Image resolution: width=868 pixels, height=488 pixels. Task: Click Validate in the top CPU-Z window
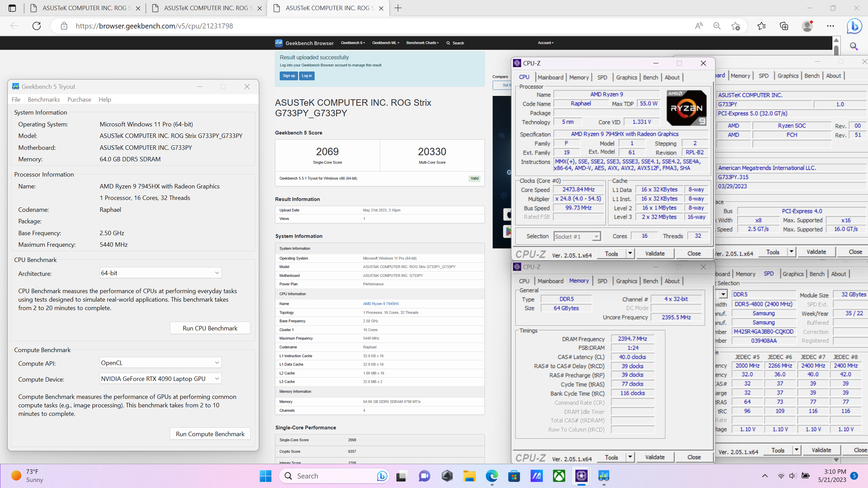click(x=655, y=253)
